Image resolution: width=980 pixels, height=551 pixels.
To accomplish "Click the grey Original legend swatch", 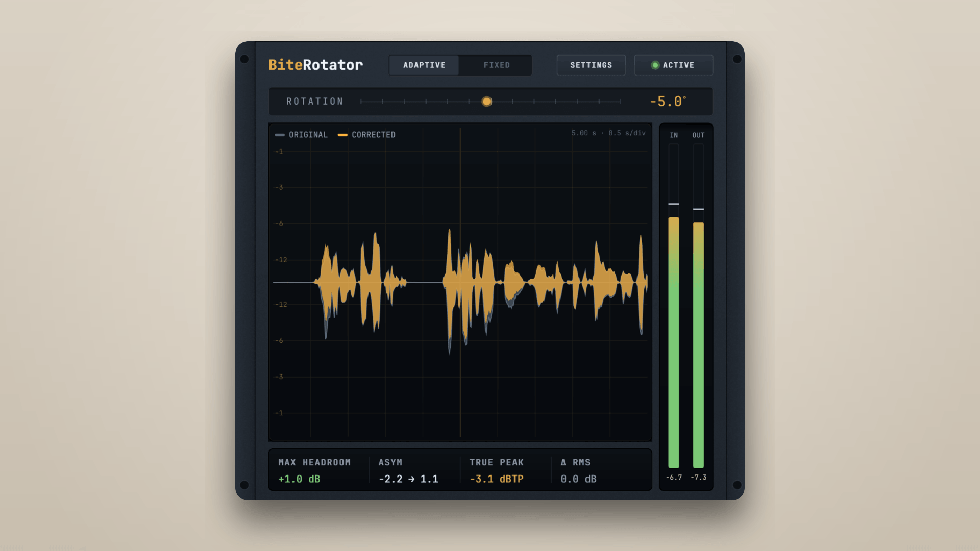I will point(280,135).
